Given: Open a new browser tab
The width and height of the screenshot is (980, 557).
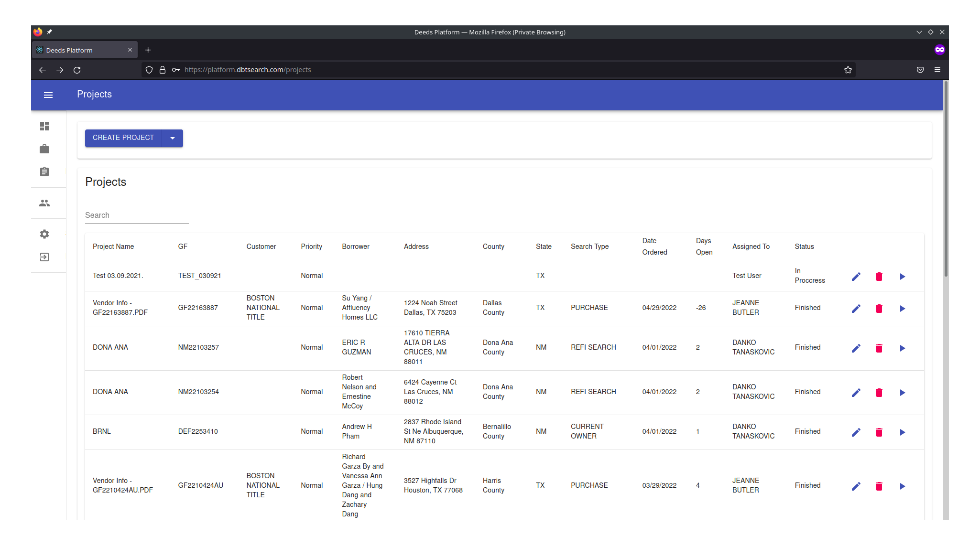Looking at the screenshot, I should pyautogui.click(x=148, y=50).
